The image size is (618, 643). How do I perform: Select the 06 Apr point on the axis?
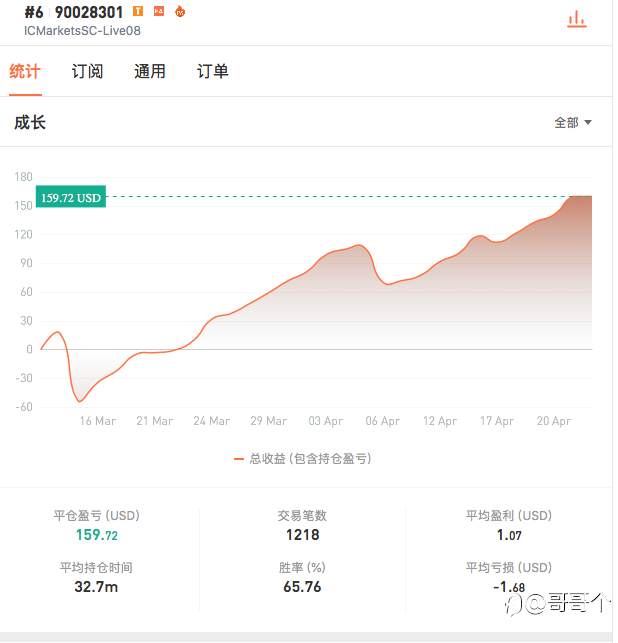tap(383, 421)
